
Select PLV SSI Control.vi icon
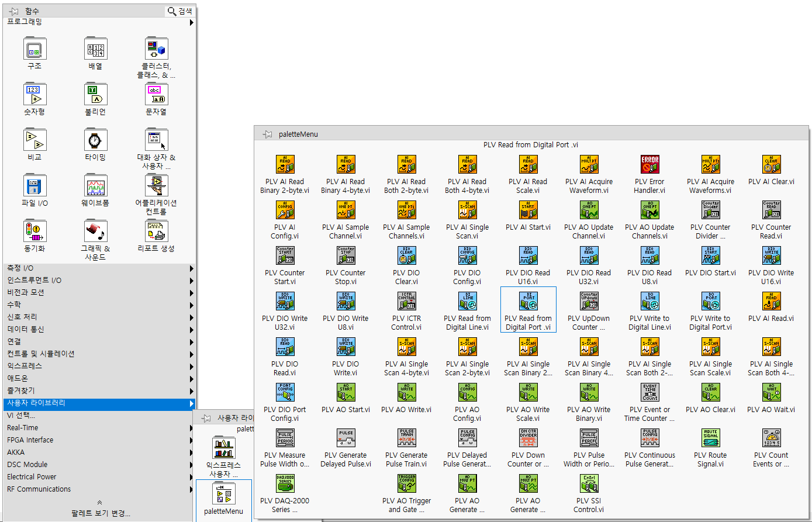589,483
